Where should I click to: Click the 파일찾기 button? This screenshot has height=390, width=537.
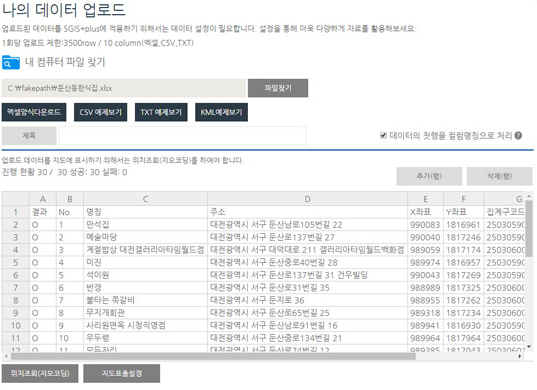pos(278,88)
